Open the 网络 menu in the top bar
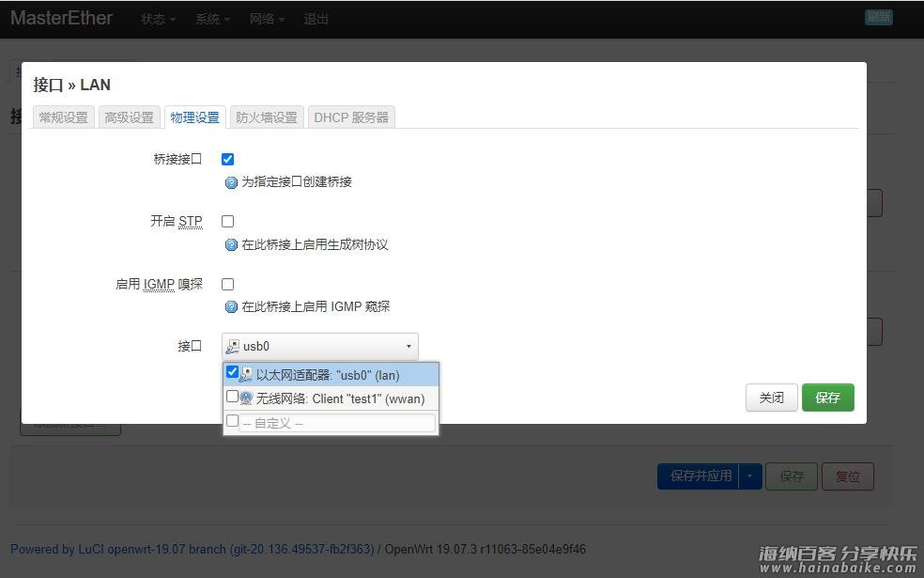Viewport: 924px width, 578px height. coord(267,19)
